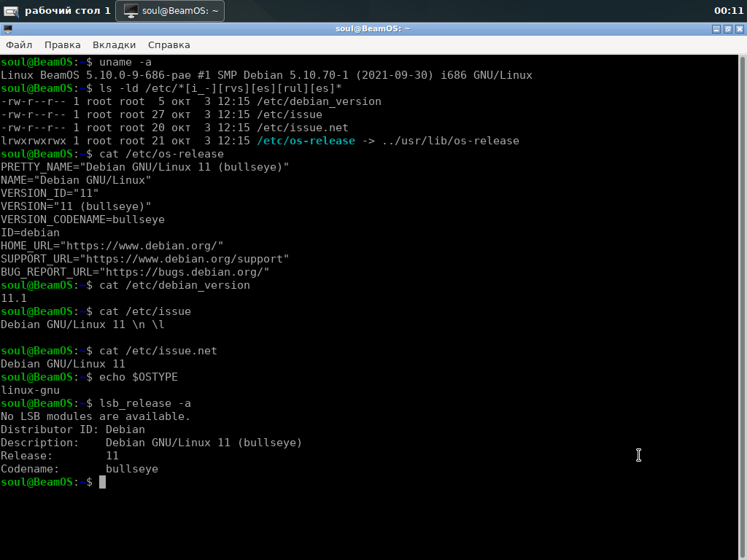The image size is (747, 560).
Task: Click the ID=debian line
Action: [30, 233]
